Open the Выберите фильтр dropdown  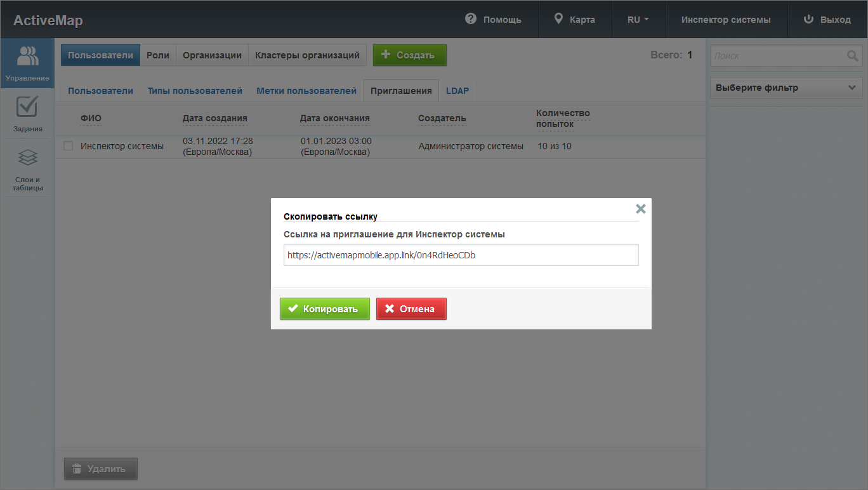pyautogui.click(x=786, y=88)
